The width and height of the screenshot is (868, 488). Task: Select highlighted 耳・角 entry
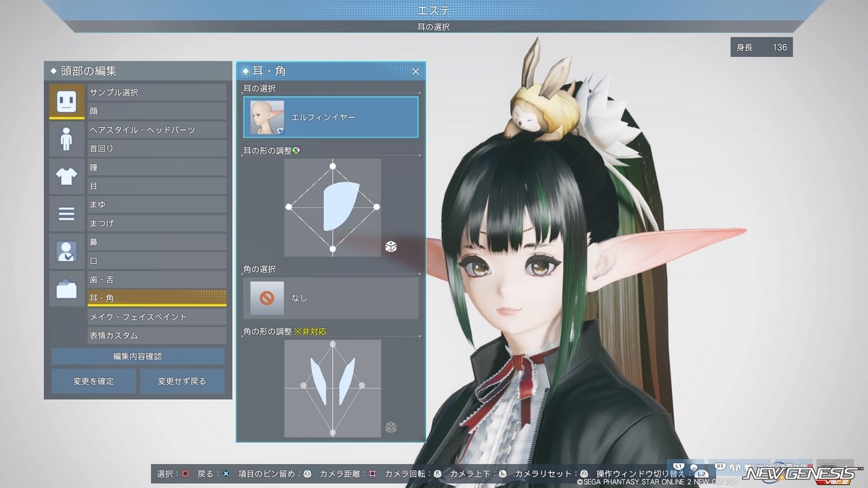pos(157,298)
